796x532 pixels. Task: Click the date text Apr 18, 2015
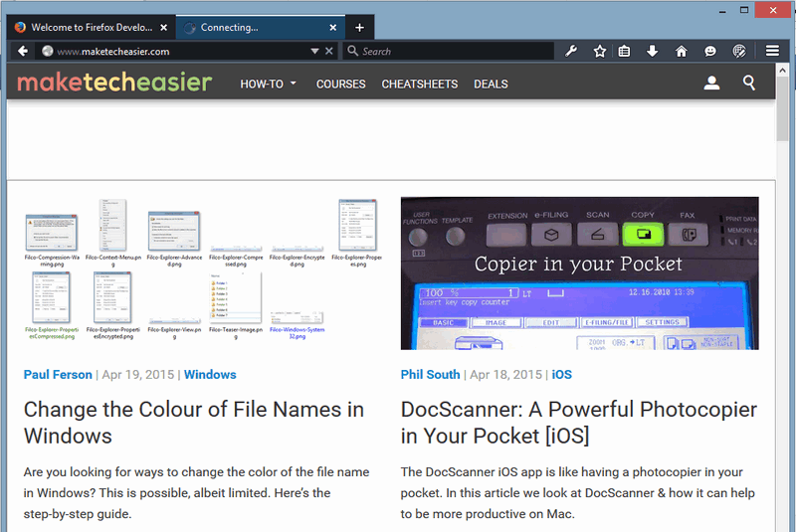[x=505, y=374]
